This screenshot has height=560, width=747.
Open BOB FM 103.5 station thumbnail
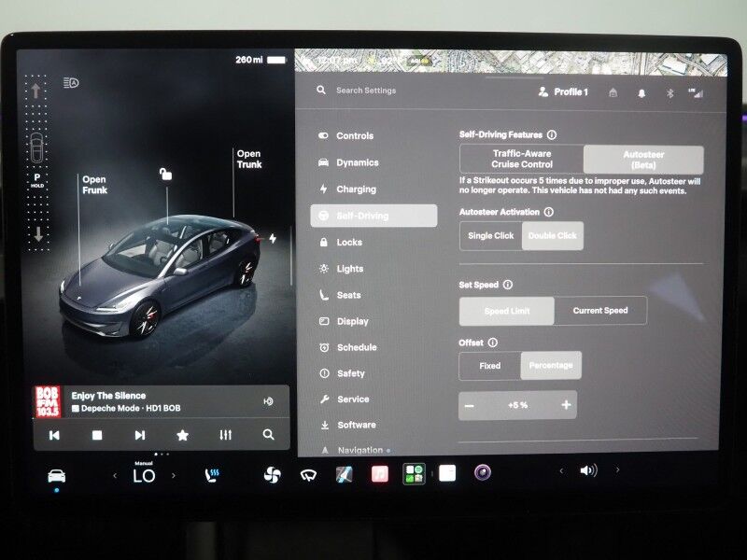pos(49,401)
